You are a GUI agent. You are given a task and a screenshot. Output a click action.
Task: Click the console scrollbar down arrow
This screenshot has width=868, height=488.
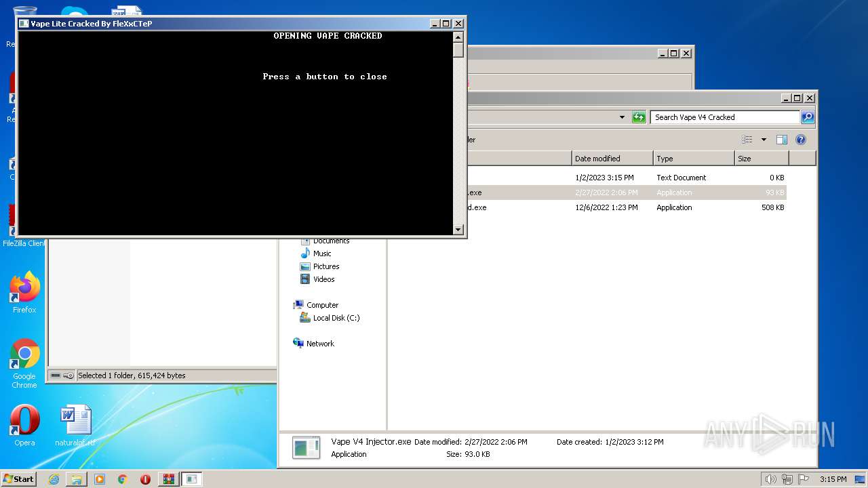[458, 230]
